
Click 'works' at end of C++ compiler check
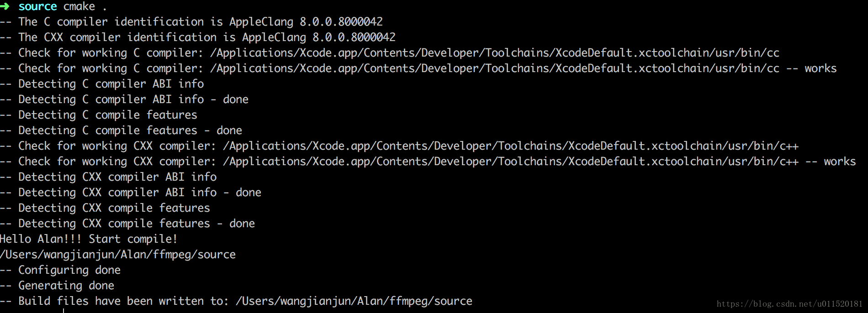[840, 162]
